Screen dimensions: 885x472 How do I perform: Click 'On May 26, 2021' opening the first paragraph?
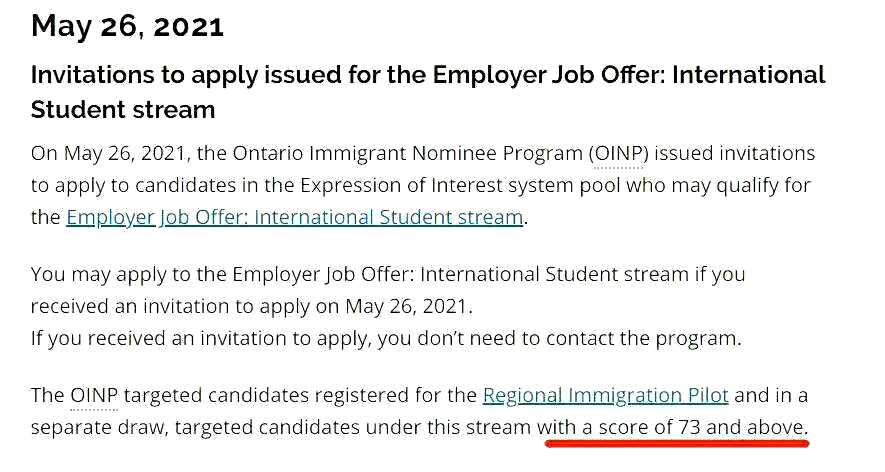(108, 154)
